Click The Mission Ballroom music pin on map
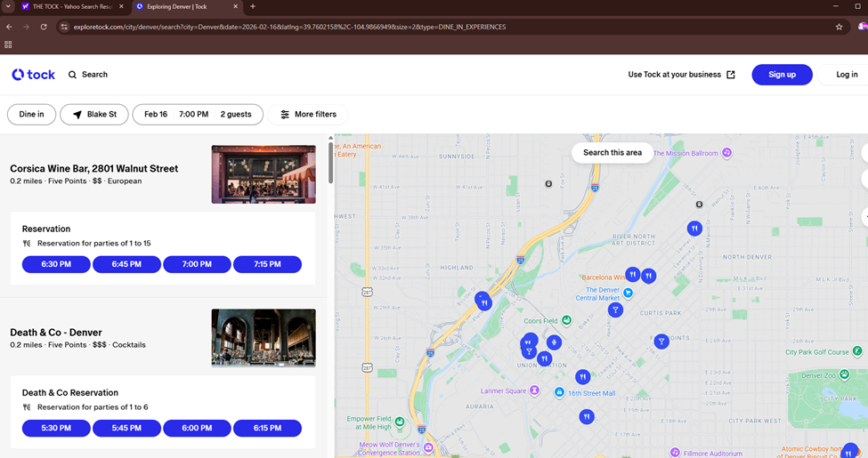Viewport: 868px width, 458px height. (x=726, y=153)
